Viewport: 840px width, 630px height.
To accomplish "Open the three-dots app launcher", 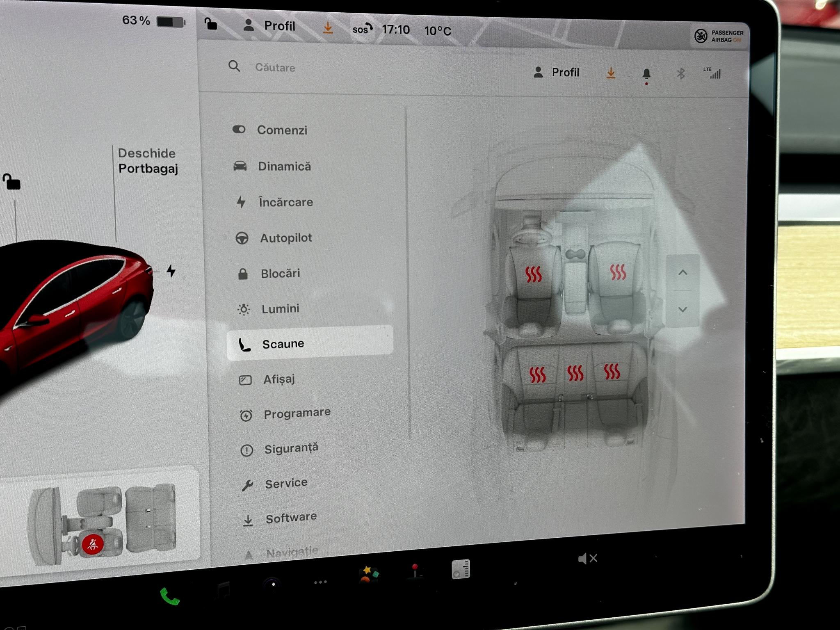I will (320, 582).
